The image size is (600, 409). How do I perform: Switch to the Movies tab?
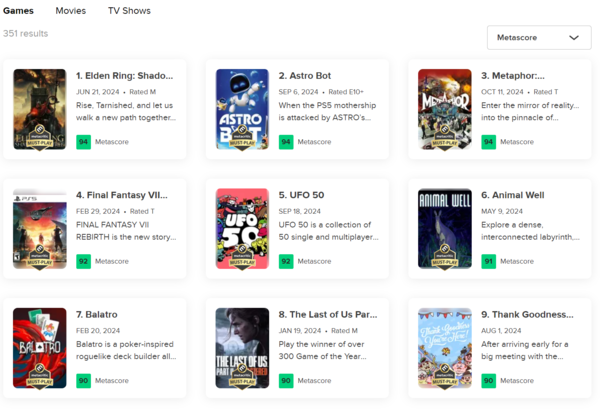coord(70,11)
